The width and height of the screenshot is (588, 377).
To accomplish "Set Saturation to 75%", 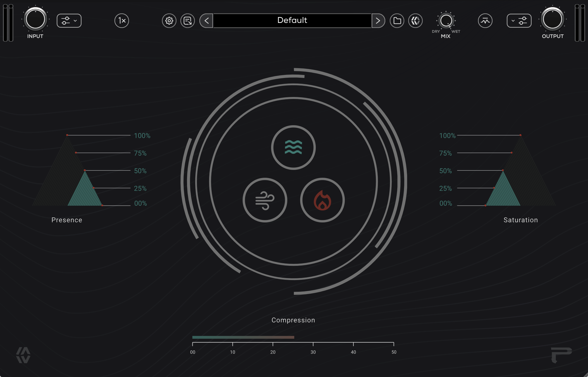I will 445,153.
